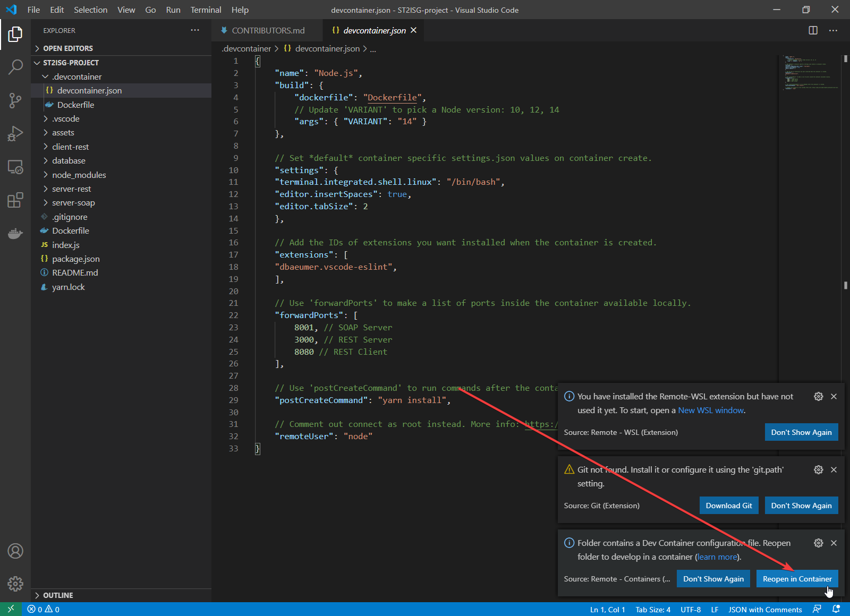This screenshot has height=616, width=850.
Task: Change language mode JSON with Comments
Action: pos(765,610)
